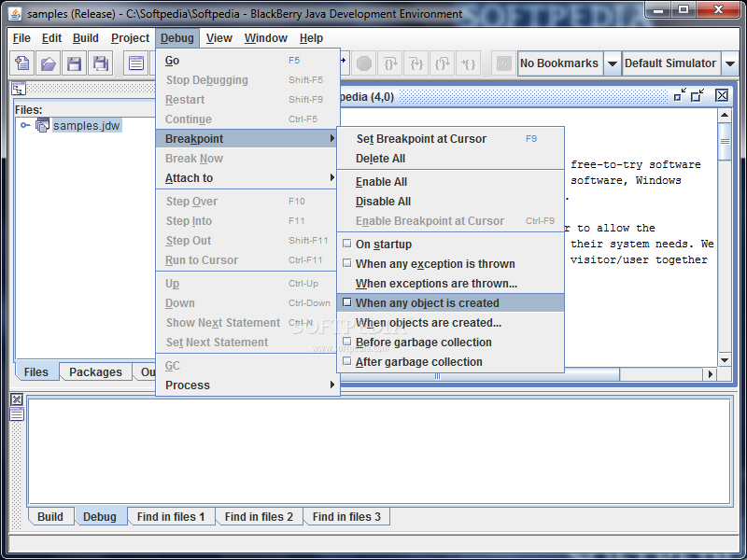Close the editor pane with X icon

(x=722, y=96)
